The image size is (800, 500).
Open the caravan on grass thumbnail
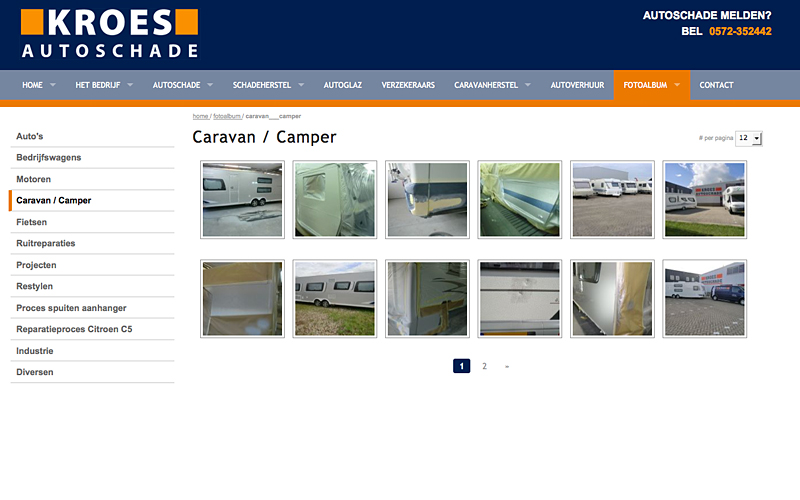335,298
